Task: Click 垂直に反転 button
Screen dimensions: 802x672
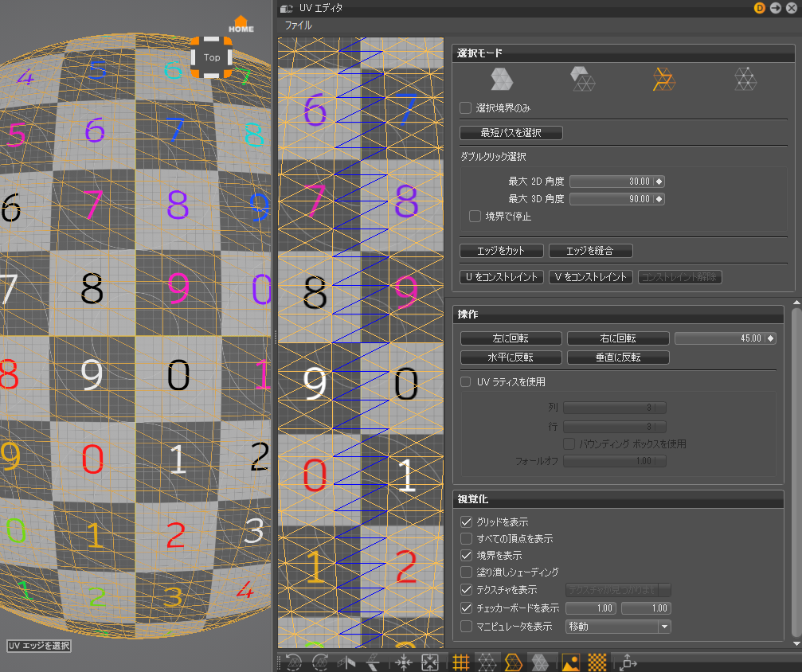Action: point(618,357)
